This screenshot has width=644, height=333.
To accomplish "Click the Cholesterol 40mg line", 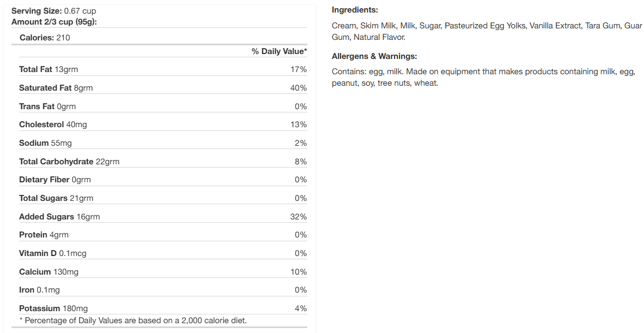I will 53,124.
